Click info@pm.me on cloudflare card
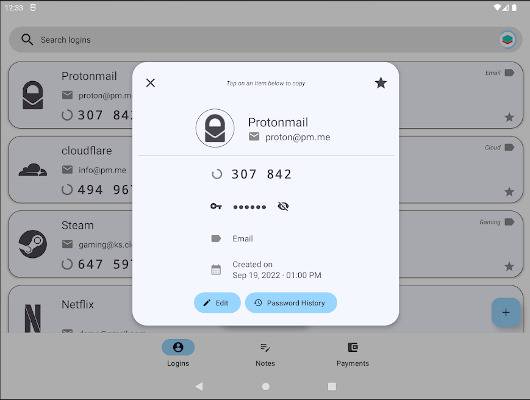530x400 pixels. (102, 170)
